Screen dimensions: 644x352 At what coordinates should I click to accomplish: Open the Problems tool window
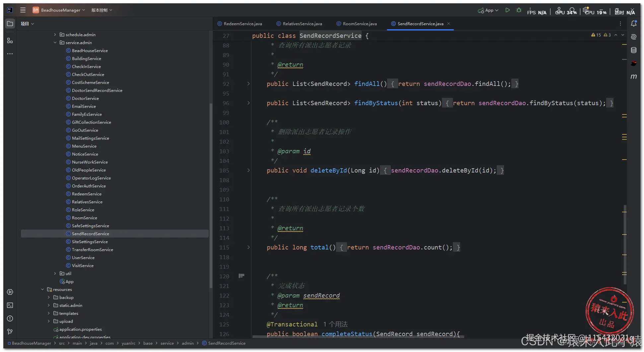coord(10,318)
